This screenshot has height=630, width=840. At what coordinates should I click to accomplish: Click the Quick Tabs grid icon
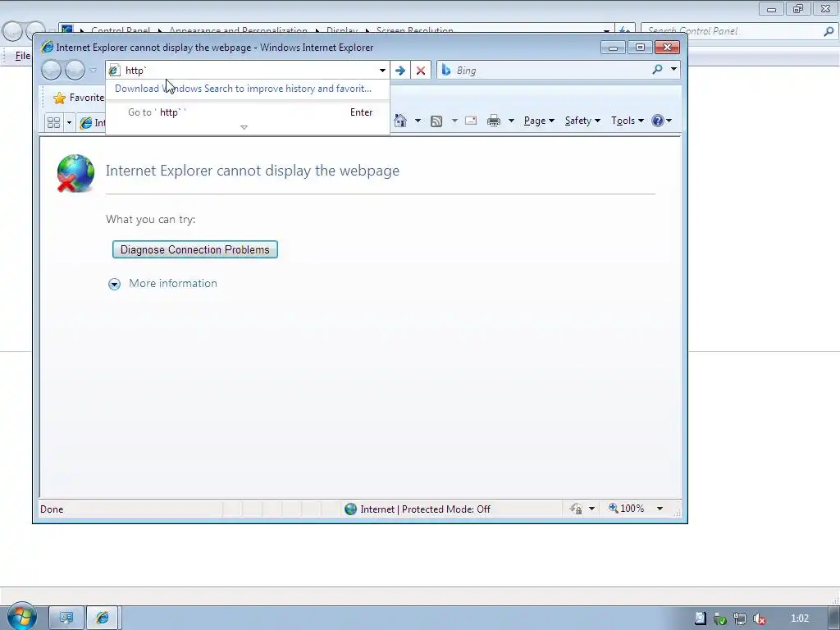click(x=53, y=123)
